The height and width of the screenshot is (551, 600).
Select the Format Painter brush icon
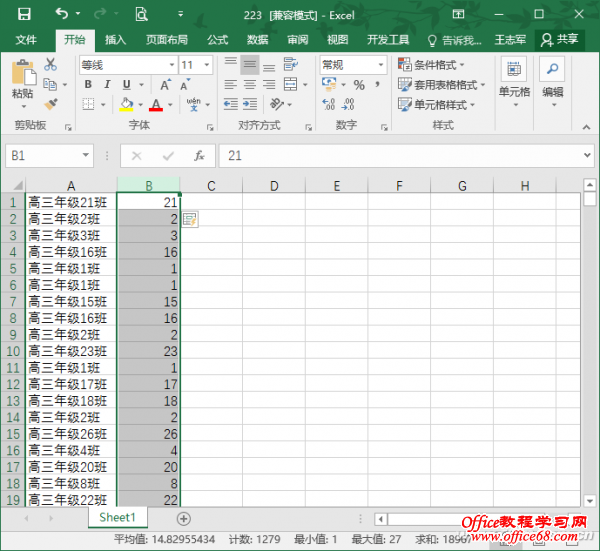pos(51,103)
